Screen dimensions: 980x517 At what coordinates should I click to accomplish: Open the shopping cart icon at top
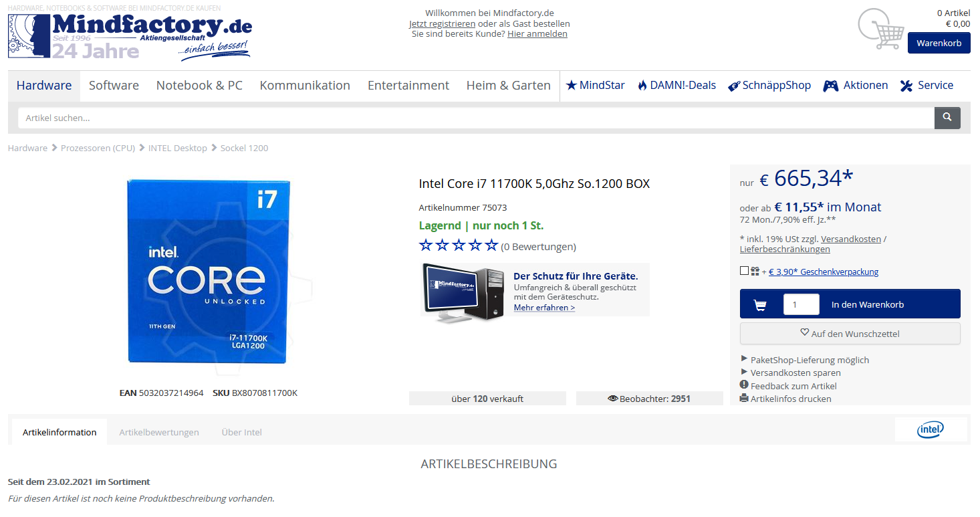click(881, 29)
